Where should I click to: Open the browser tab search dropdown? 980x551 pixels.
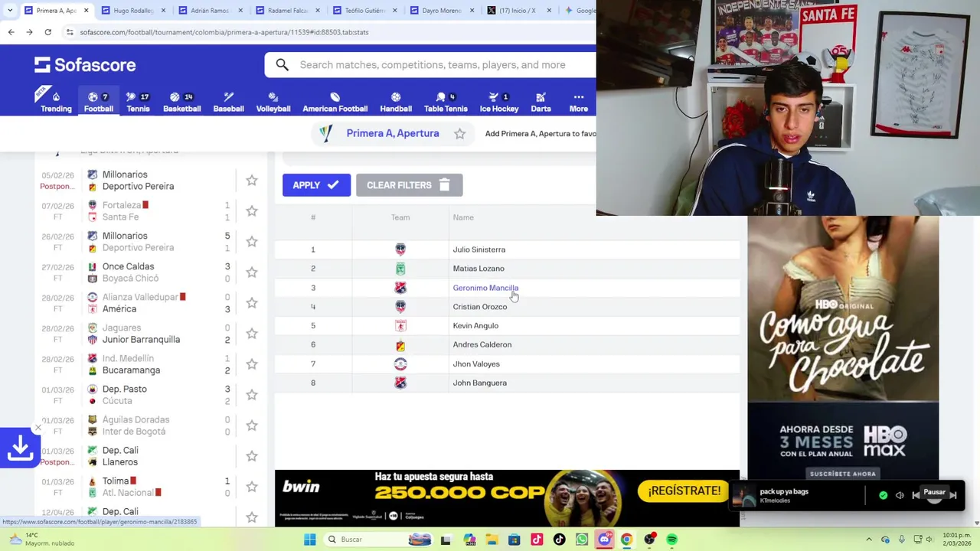coord(9,11)
